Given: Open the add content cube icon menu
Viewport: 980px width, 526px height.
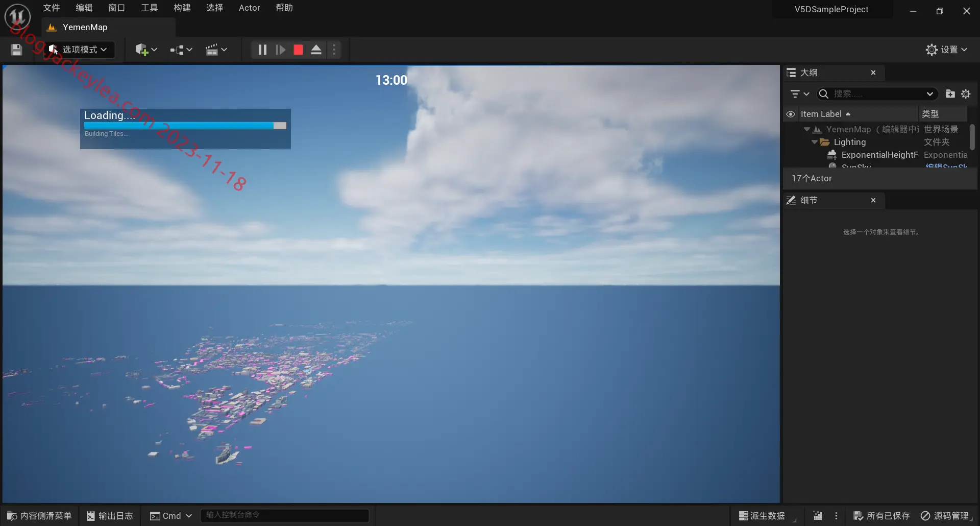Looking at the screenshot, I should [145, 50].
